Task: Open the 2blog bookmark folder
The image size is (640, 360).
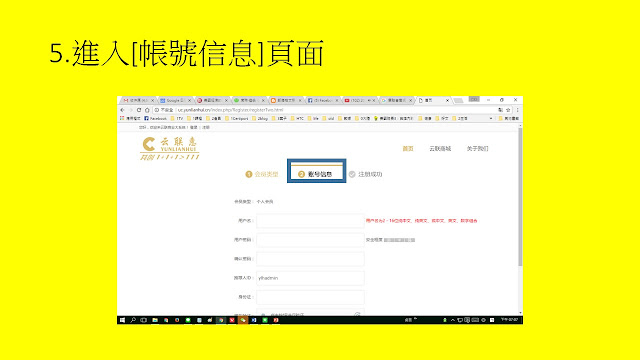Action: point(260,118)
